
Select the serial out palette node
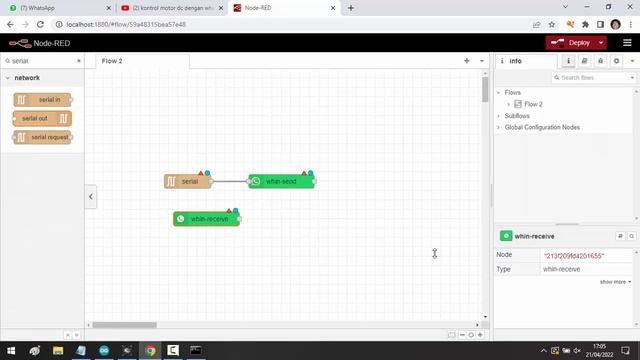click(42, 118)
